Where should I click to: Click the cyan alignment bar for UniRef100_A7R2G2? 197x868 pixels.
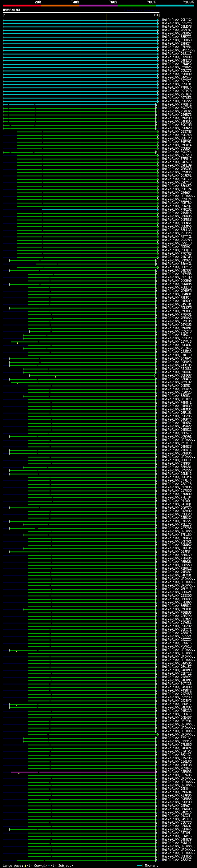point(100,210)
